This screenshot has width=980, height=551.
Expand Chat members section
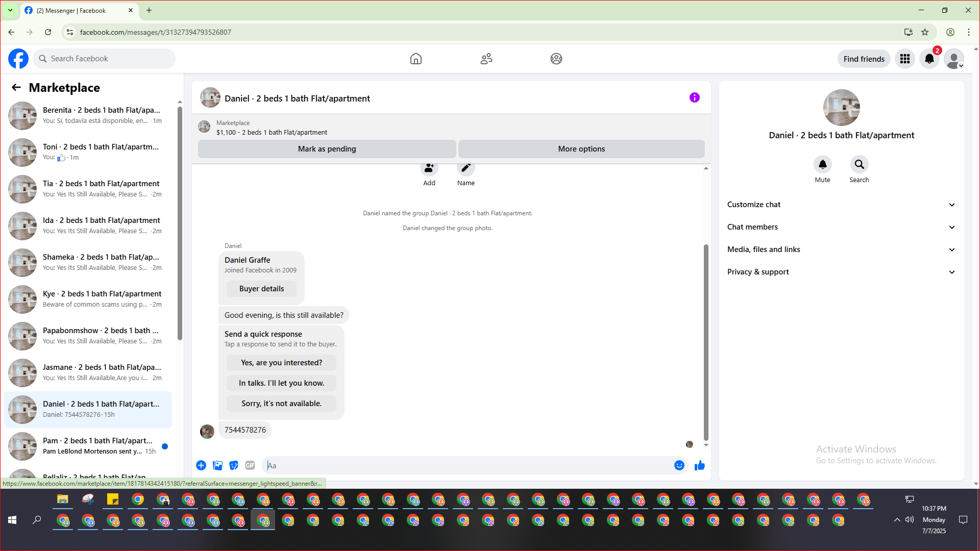coord(841,227)
